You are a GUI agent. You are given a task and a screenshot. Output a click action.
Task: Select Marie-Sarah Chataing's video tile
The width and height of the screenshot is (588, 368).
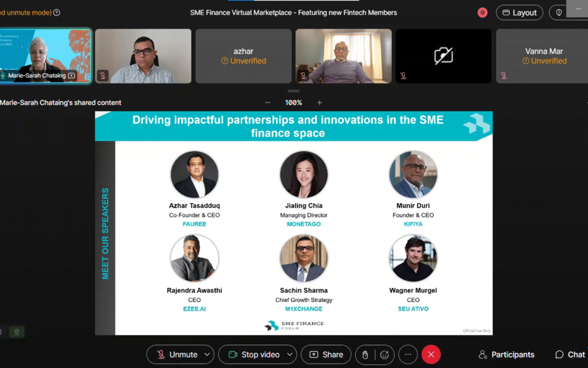point(46,56)
